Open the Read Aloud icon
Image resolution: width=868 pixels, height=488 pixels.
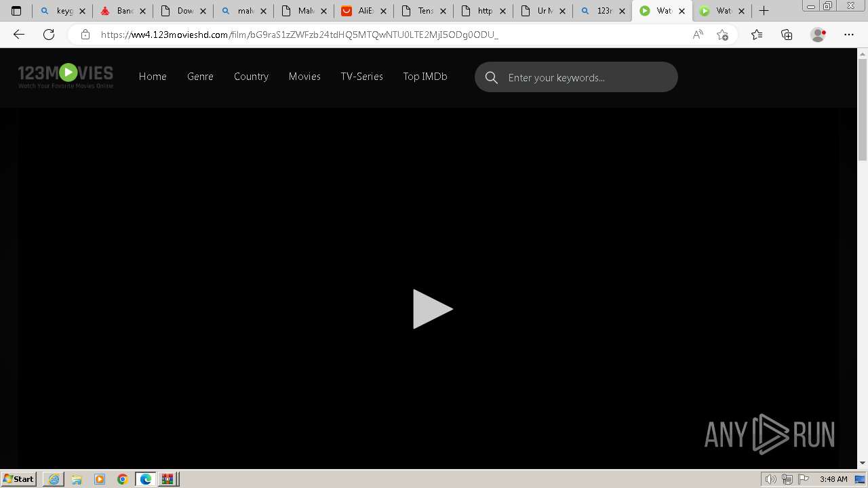(698, 35)
